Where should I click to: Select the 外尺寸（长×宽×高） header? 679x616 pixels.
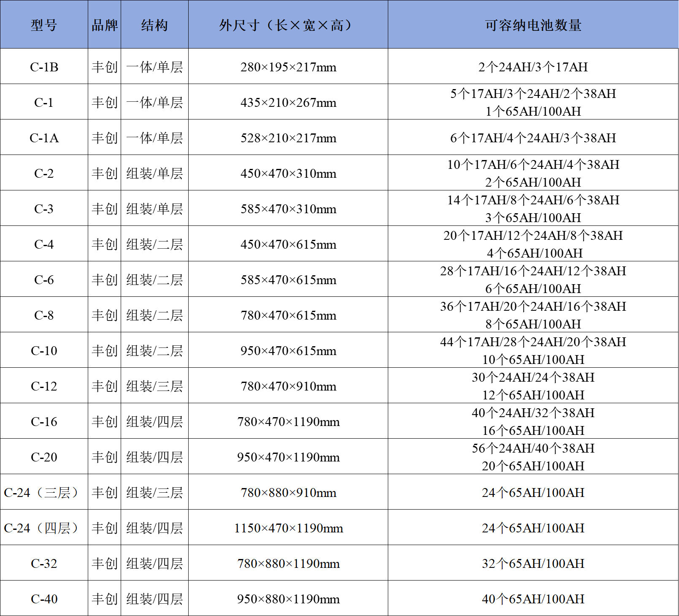click(x=288, y=25)
